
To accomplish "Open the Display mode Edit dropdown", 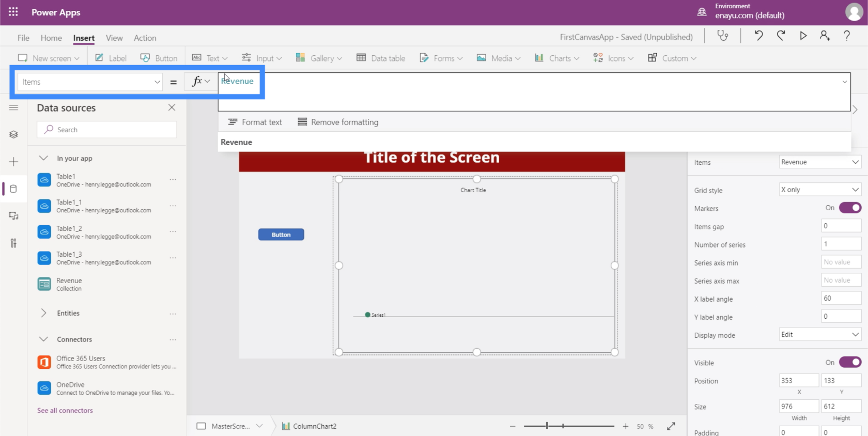I will tap(820, 334).
